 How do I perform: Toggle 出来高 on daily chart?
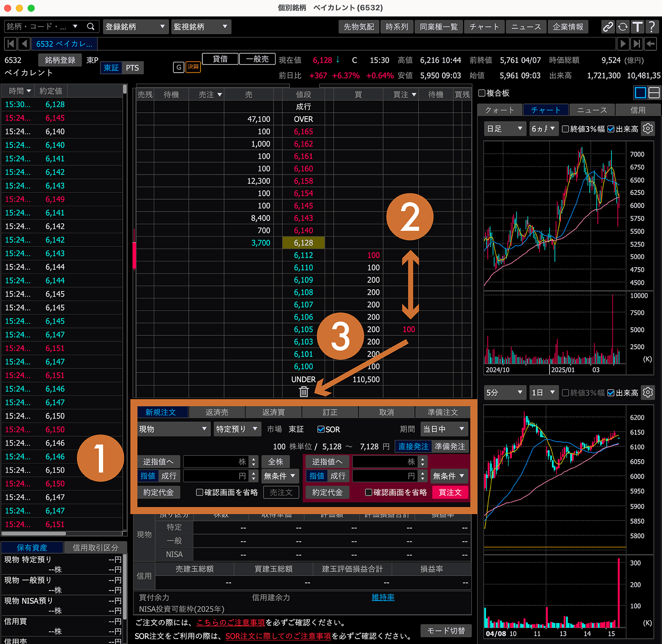pyautogui.click(x=611, y=129)
